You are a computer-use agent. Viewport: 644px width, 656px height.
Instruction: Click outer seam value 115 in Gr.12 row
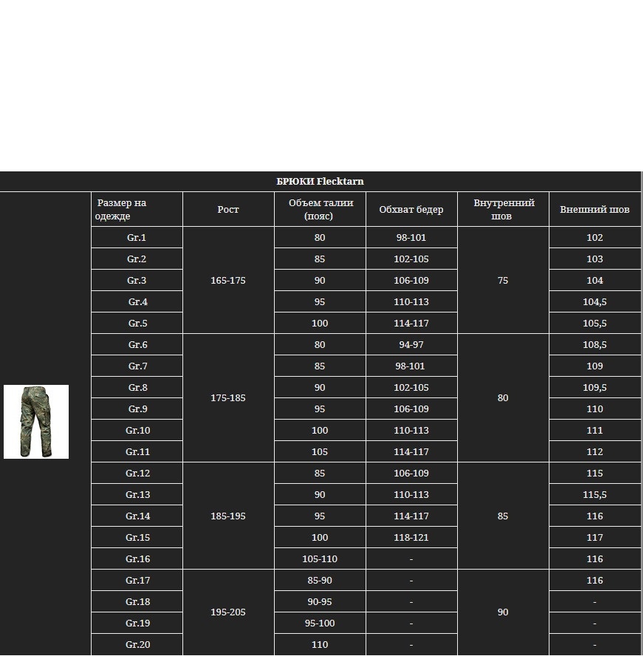595,473
